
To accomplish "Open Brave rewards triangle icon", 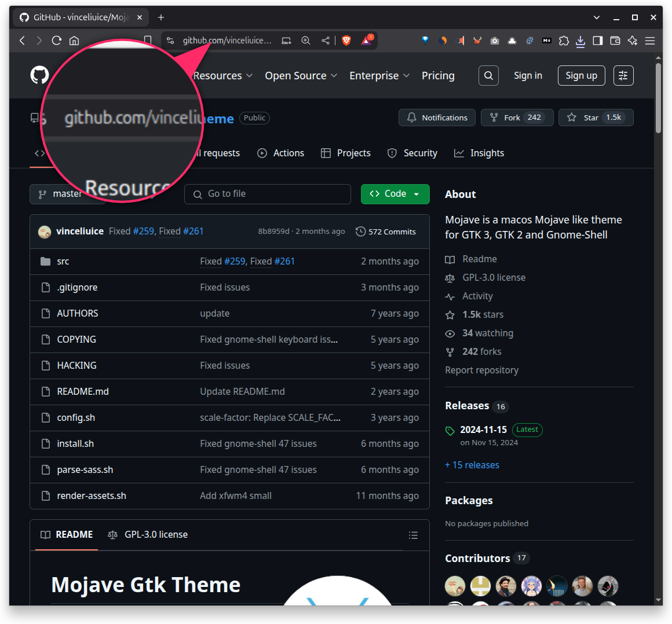I will click(x=367, y=41).
